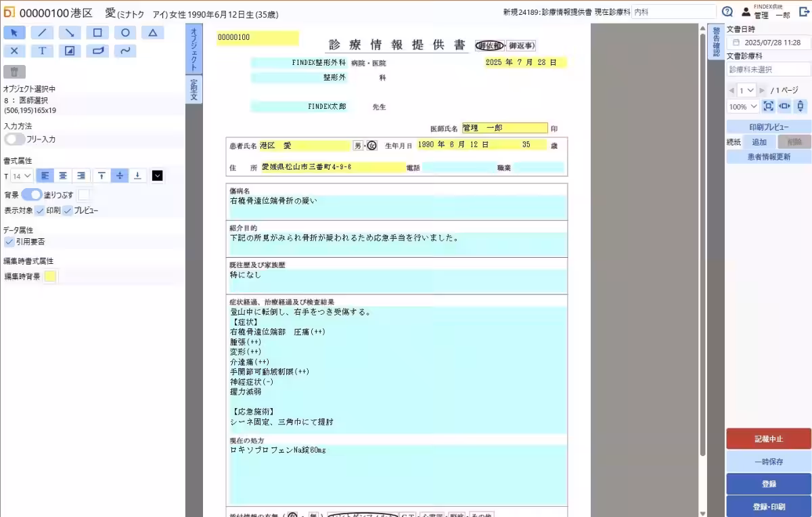Image resolution: width=812 pixels, height=517 pixels.
Task: Open the page number dropdown
Action: (746, 90)
